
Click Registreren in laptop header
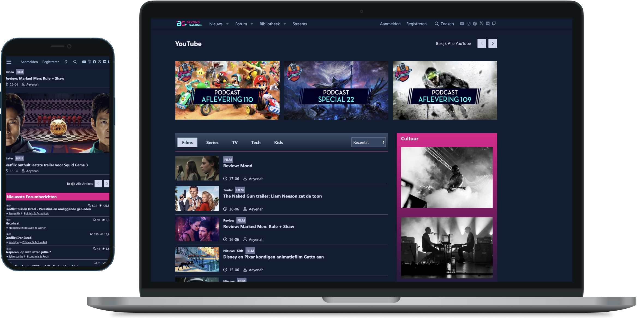pos(416,24)
